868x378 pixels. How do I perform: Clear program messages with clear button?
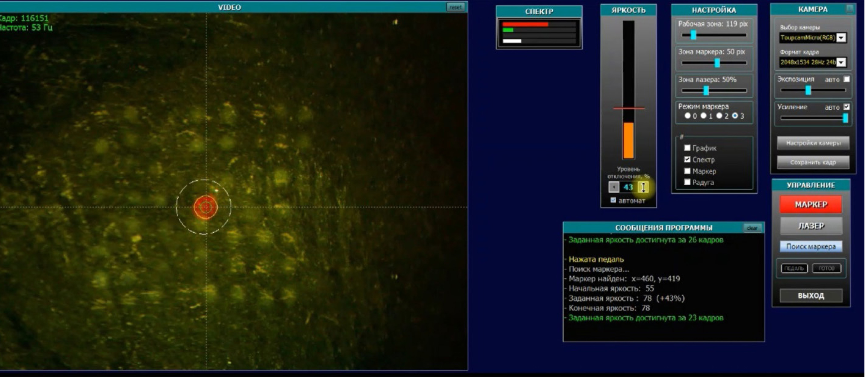(752, 228)
